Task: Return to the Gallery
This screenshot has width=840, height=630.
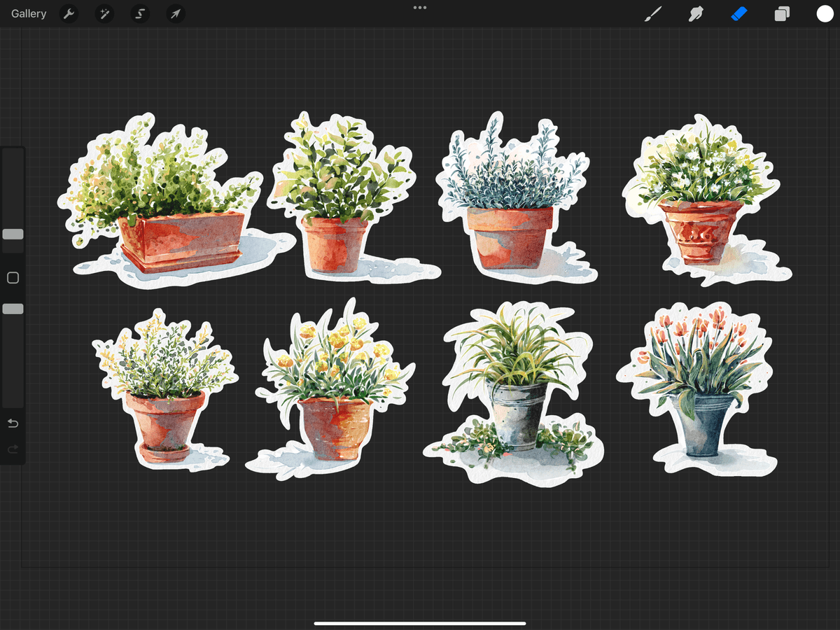Action: (29, 14)
